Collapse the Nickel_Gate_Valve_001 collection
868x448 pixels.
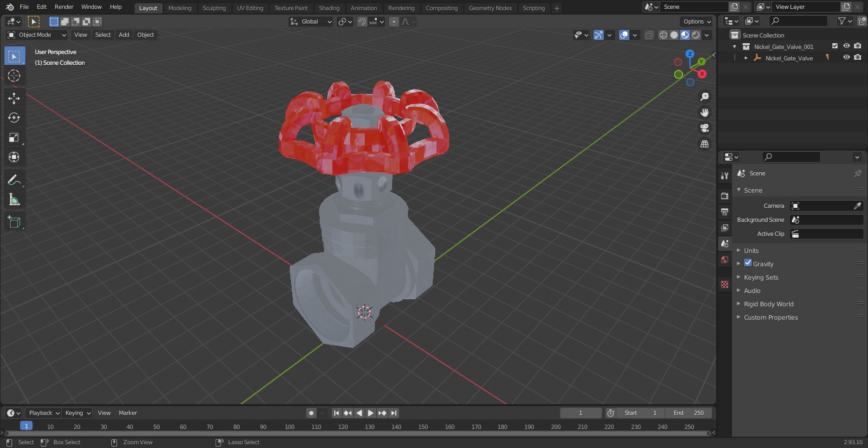tap(735, 46)
